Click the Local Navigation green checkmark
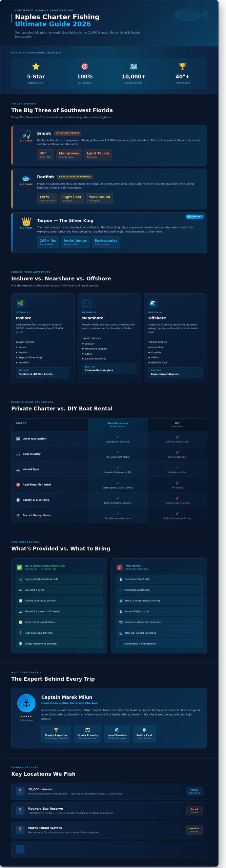226x868 pixels. pos(118,437)
